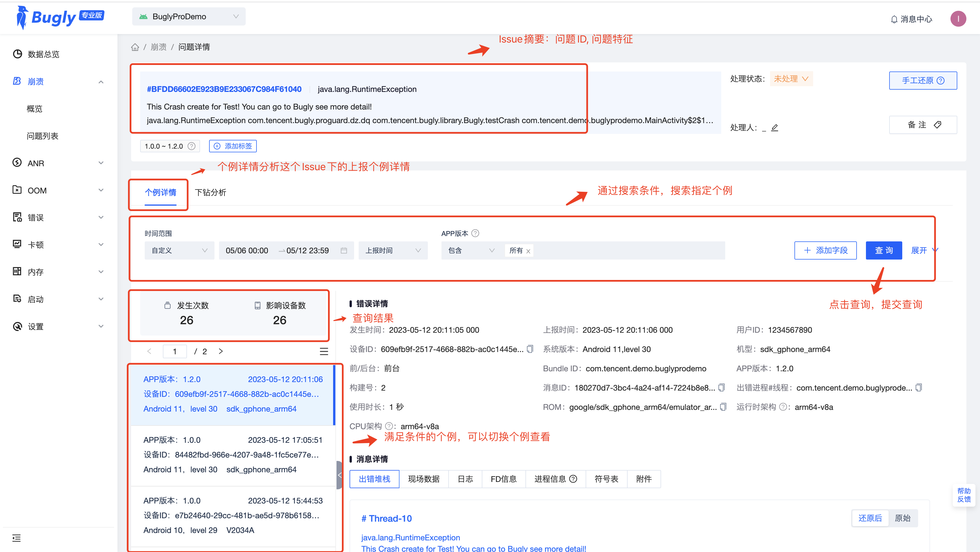
Task: Click the help icon next to CPU架构
Action: tap(389, 426)
